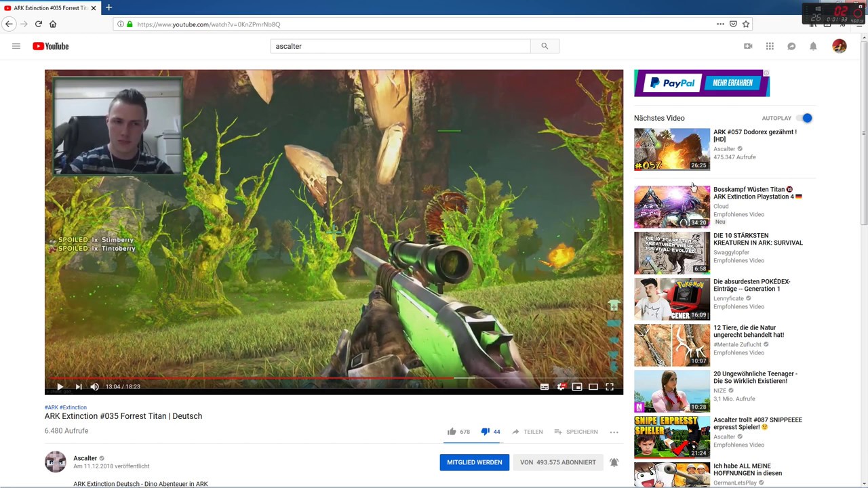
Task: Open the Bosskampf Wüsten Titan video thumbnail
Action: [672, 207]
